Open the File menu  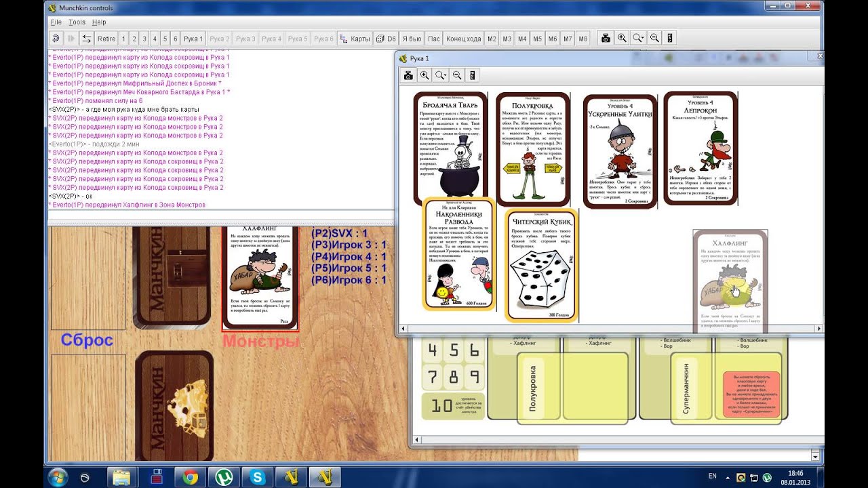point(56,22)
